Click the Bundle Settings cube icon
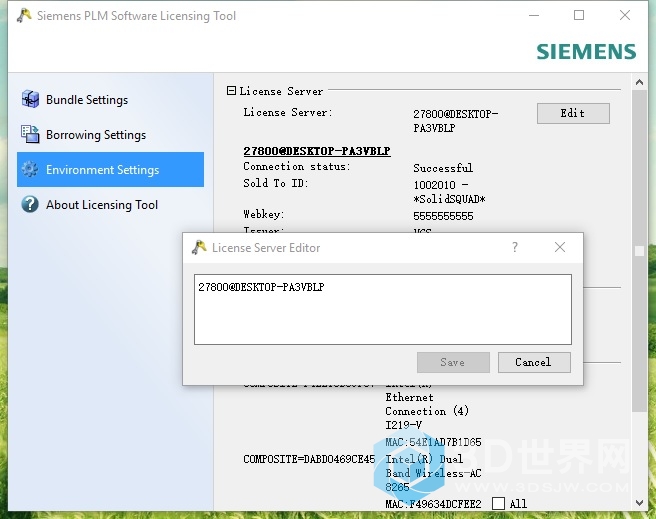656x519 pixels. (30, 100)
